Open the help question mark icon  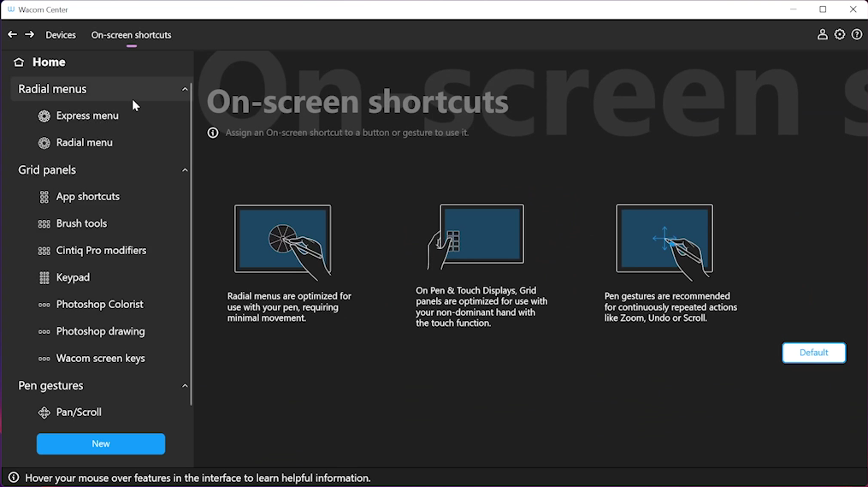coord(856,34)
